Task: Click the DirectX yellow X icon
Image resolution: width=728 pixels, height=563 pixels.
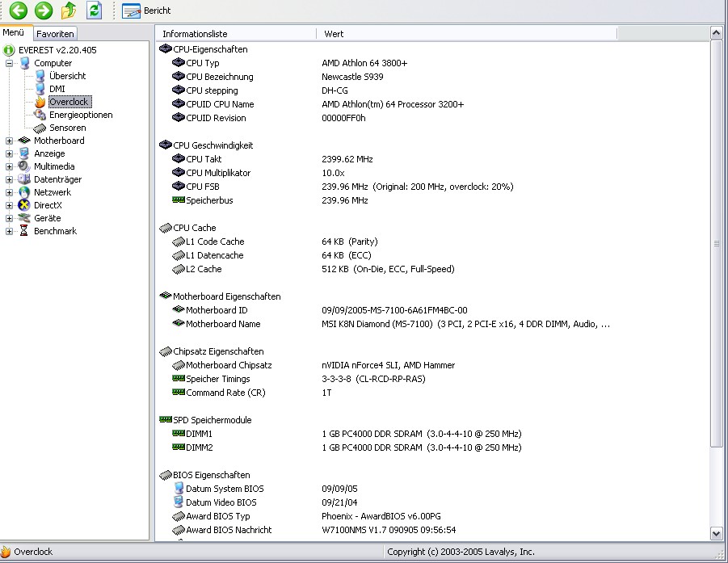Action: point(24,205)
